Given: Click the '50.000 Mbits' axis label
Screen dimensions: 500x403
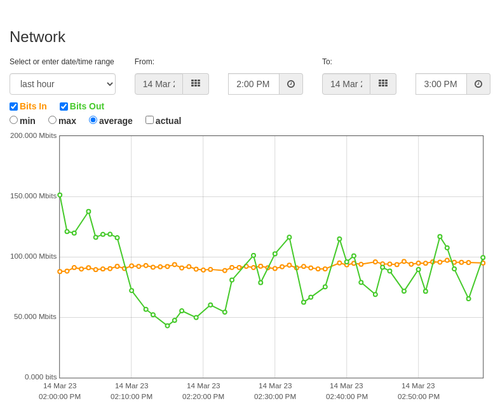Looking at the screenshot, I should pos(35,317).
